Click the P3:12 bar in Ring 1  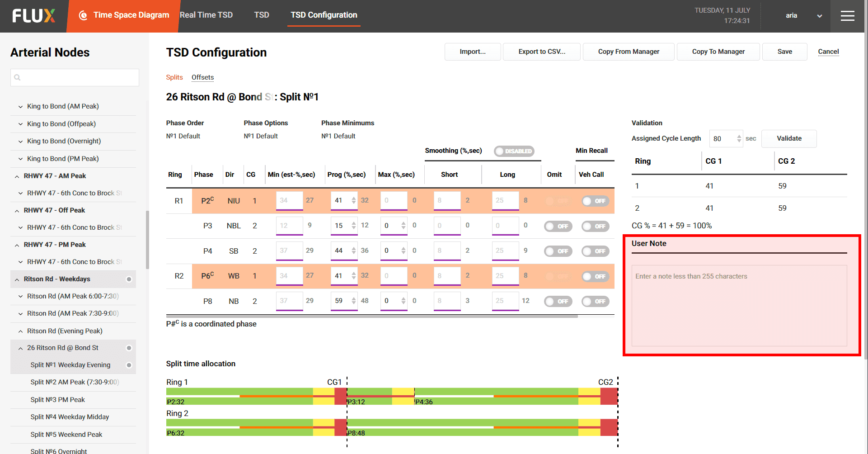[380, 396]
